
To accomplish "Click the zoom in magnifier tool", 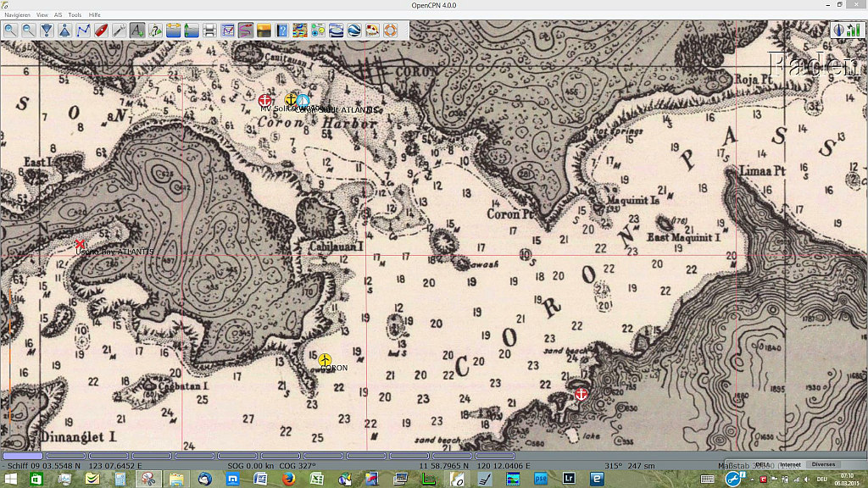I will (x=10, y=30).
